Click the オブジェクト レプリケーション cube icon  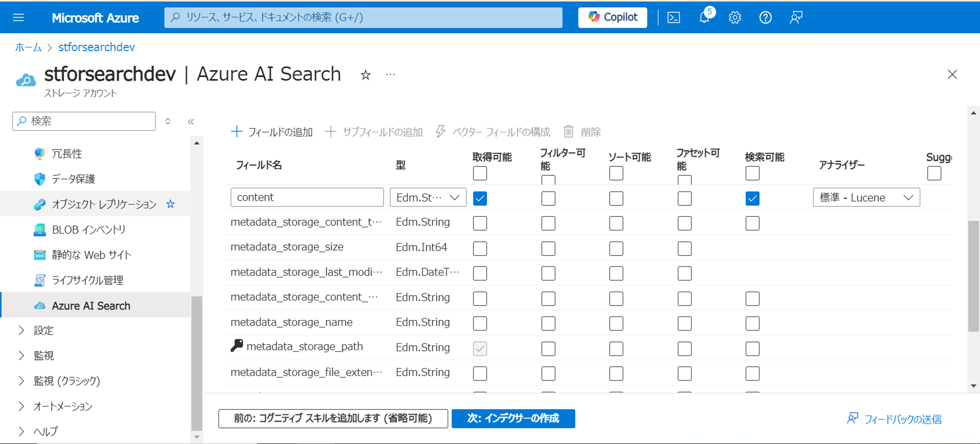click(39, 204)
